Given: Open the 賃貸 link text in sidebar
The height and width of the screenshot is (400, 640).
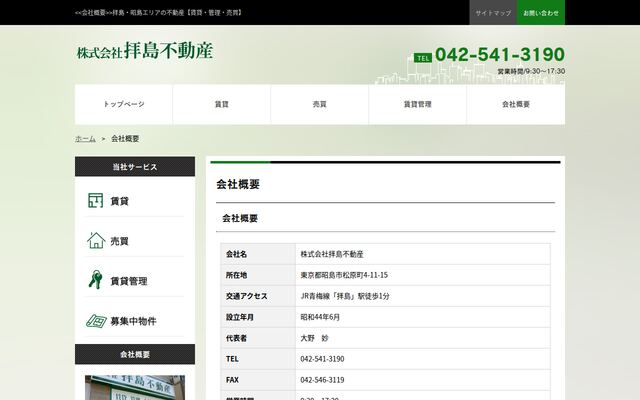Looking at the screenshot, I should tap(120, 201).
